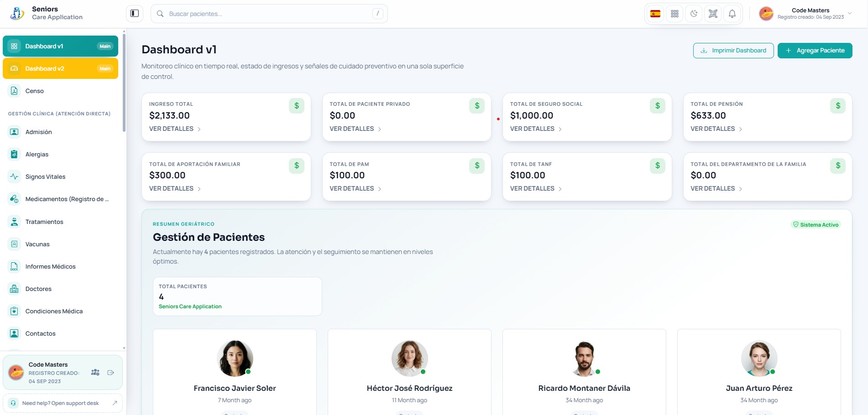
Task: Toggle the sidebar collapse button
Action: tap(135, 14)
